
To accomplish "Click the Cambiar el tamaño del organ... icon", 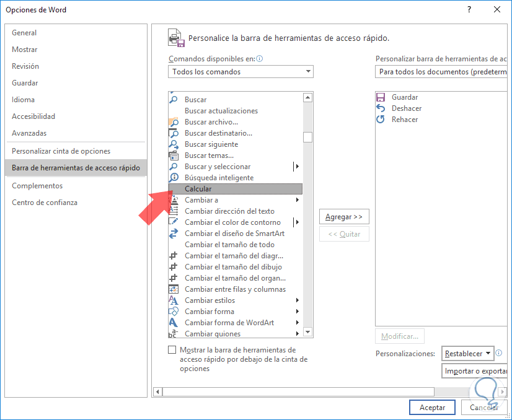I will 174,278.
